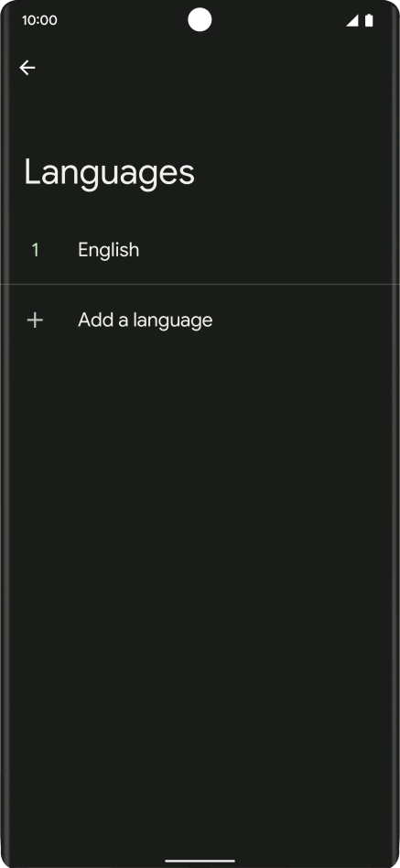400x868 pixels.
Task: Tap the back arrow icon
Action: [x=27, y=68]
